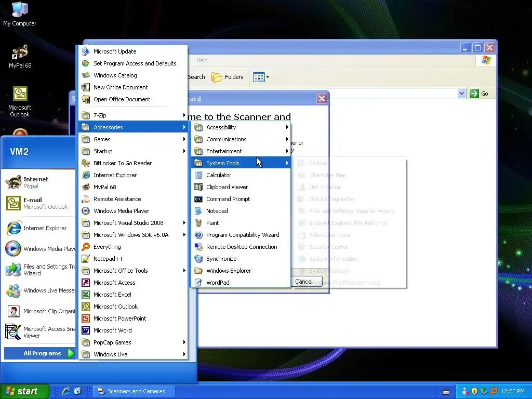Viewport: 532px width, 399px height.
Task: Open the Accessibility submenu
Action: 241,127
